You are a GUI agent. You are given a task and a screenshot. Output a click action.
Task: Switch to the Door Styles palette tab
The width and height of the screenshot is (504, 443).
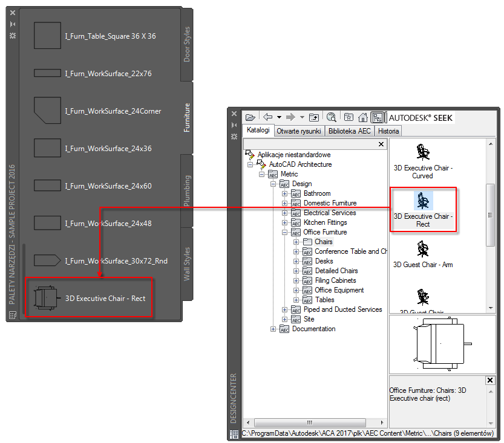point(187,44)
